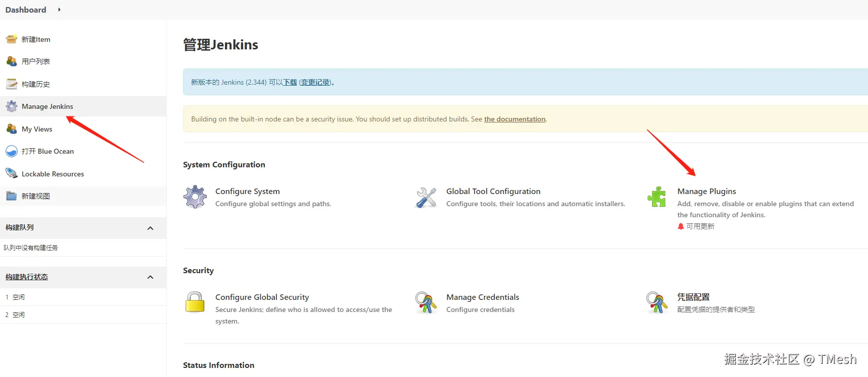Click the Global Tool Configuration tools icon
The image size is (868, 377).
(x=426, y=198)
